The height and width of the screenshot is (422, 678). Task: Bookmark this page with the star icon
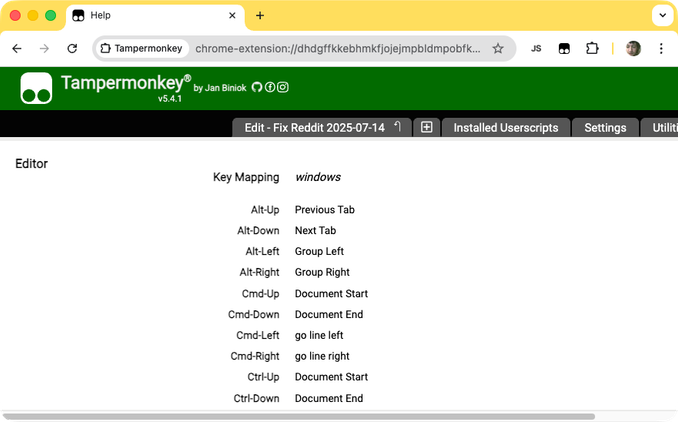pos(498,48)
